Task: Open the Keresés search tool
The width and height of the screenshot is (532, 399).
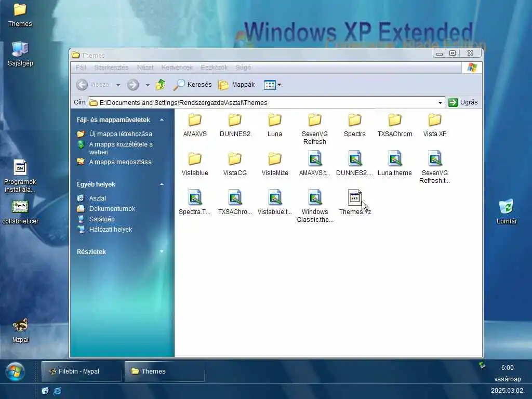Action: point(192,85)
